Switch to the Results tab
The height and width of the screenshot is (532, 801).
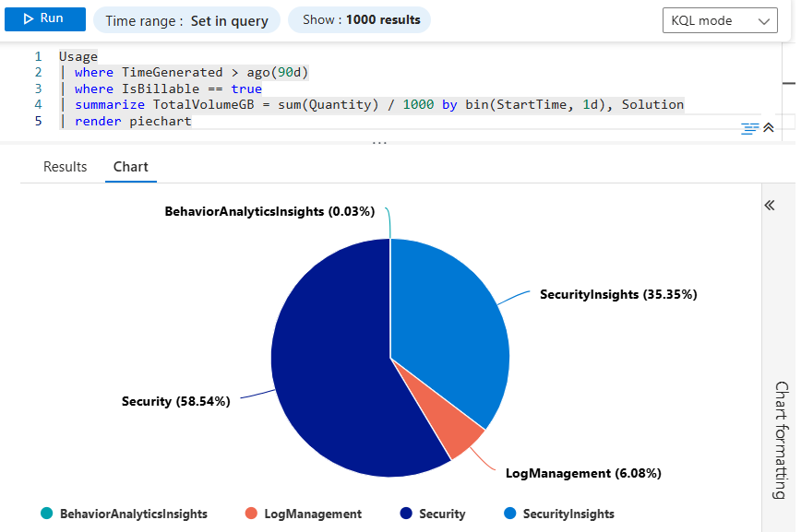pos(66,167)
